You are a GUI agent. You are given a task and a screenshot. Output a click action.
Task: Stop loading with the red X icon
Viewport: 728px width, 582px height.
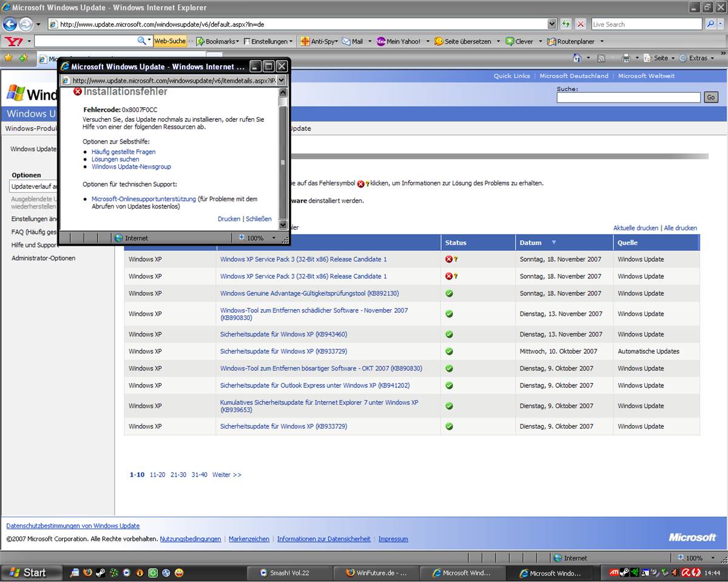[x=581, y=24]
